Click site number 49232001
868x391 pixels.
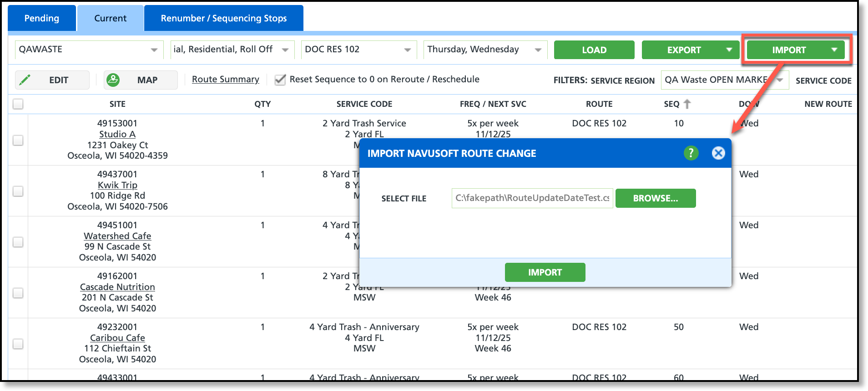pyautogui.click(x=117, y=327)
